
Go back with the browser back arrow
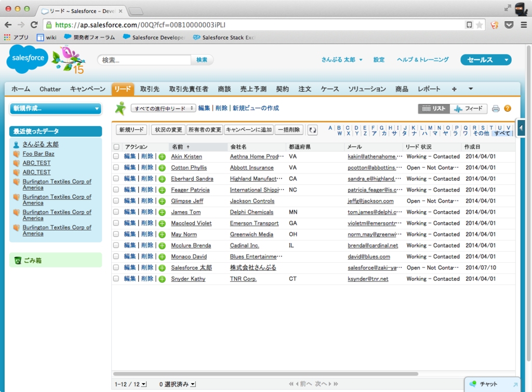pyautogui.click(x=8, y=25)
